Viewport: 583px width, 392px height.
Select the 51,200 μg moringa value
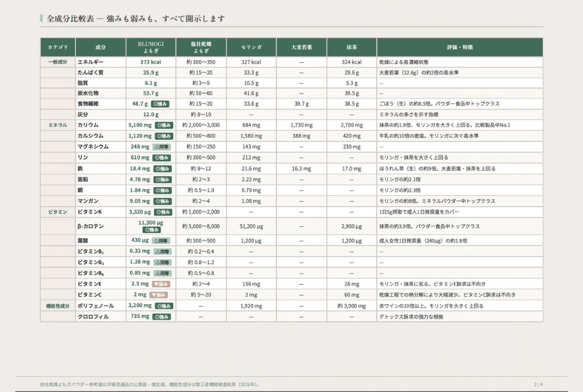click(x=251, y=226)
